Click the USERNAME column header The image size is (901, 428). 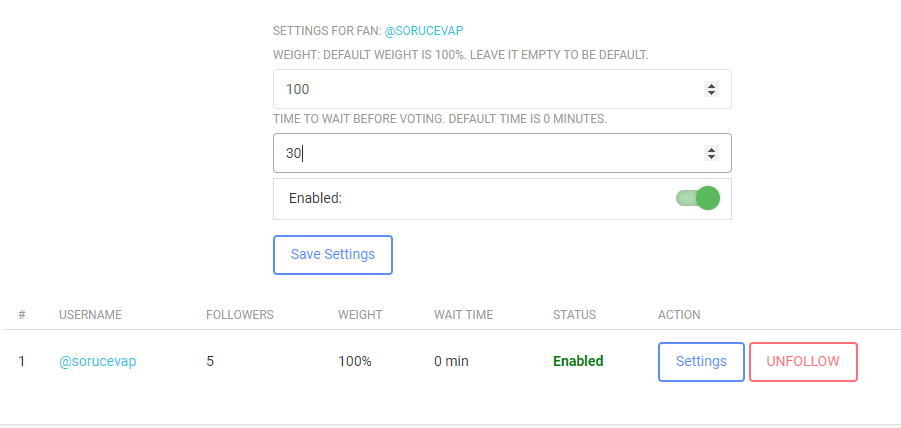[x=90, y=315]
